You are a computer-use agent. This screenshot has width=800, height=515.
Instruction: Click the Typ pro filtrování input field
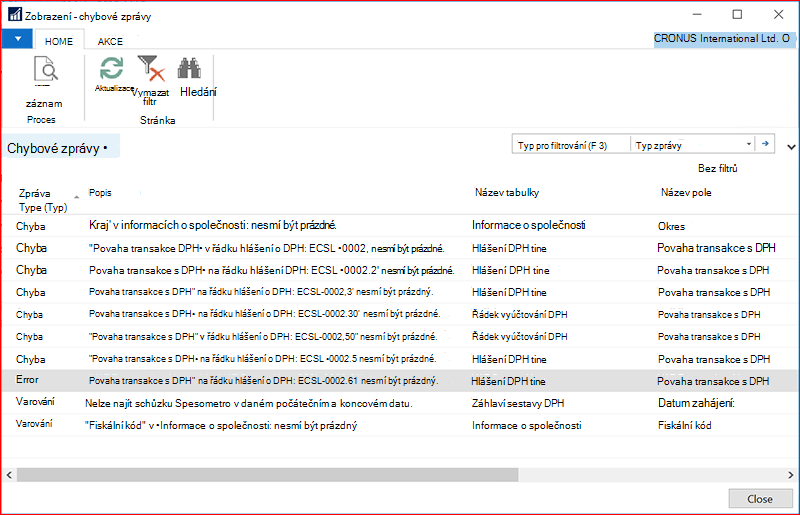point(571,145)
